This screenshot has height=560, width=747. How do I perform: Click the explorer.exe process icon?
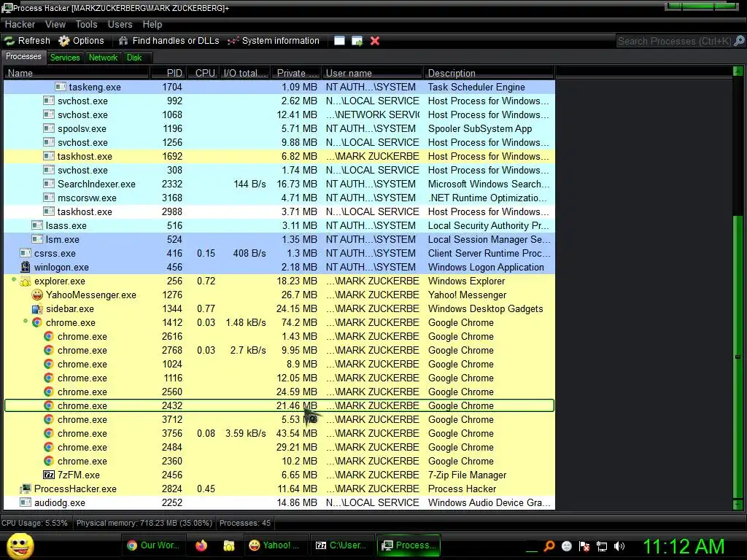click(26, 281)
